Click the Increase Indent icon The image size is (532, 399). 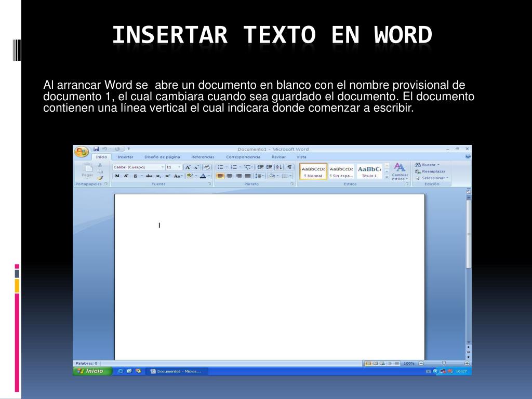pos(269,167)
